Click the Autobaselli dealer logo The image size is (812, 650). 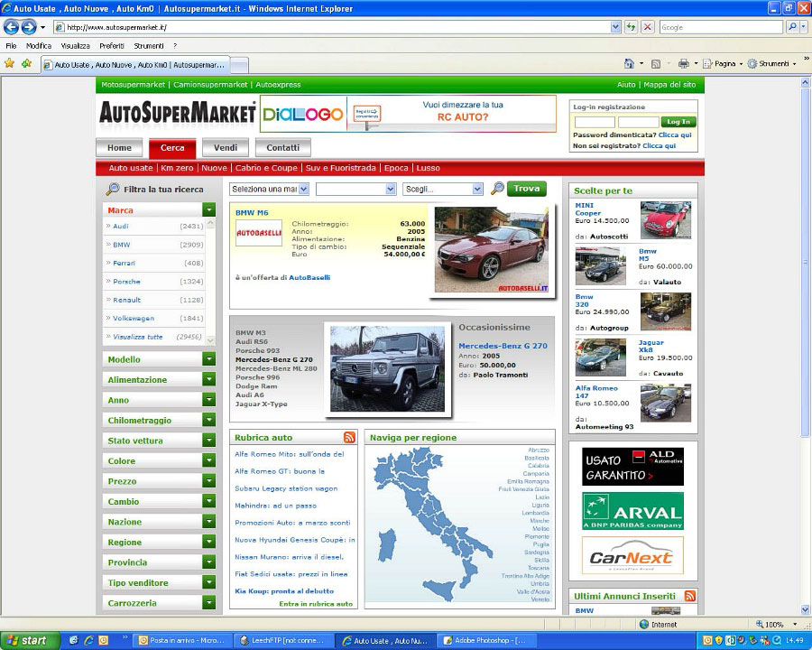click(x=258, y=233)
